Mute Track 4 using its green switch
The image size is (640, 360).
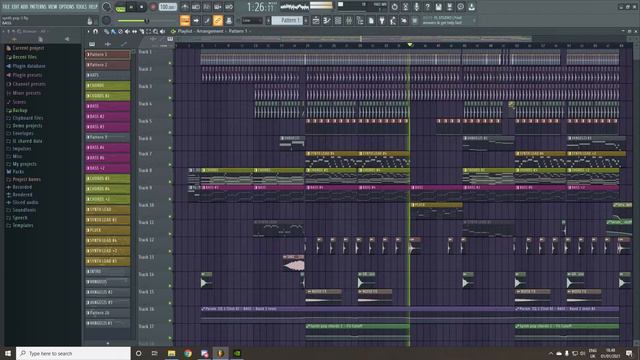(x=170, y=115)
